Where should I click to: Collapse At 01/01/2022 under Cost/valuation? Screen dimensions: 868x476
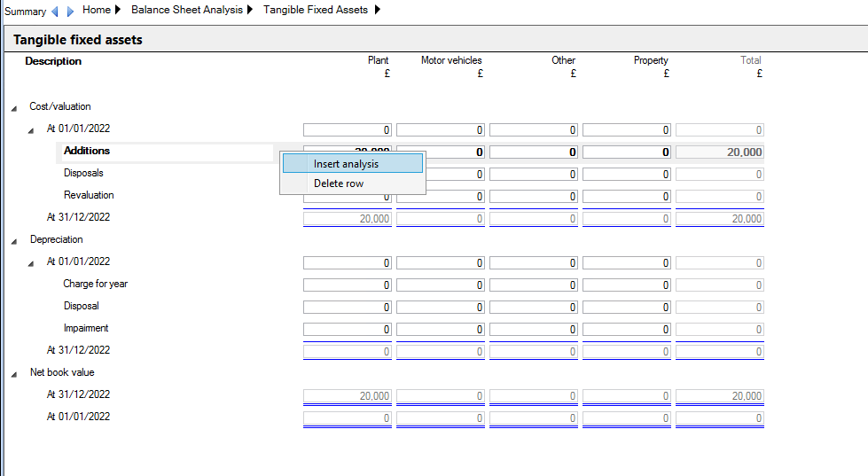tap(31, 130)
